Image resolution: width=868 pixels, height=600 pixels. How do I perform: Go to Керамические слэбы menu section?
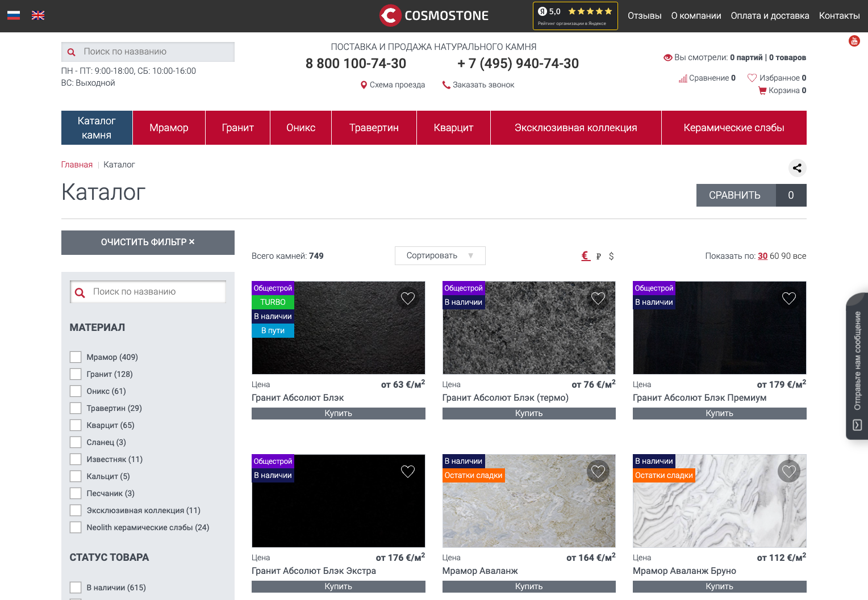coord(733,128)
